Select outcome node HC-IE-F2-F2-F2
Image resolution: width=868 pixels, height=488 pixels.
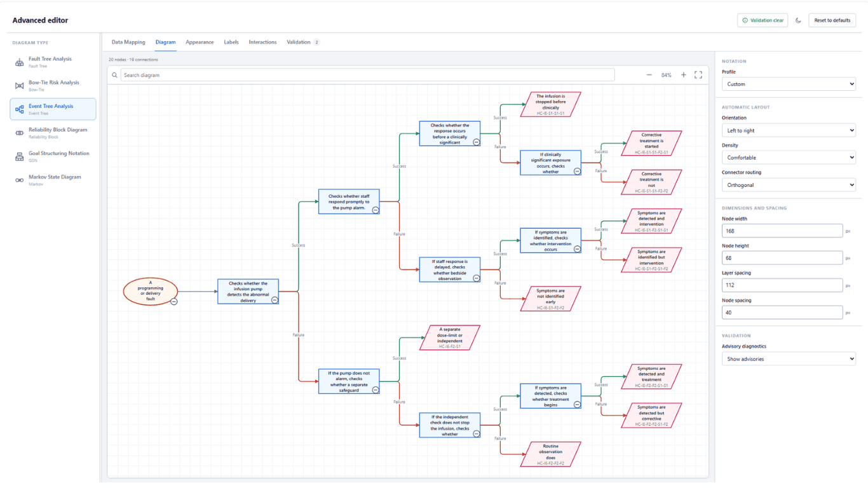coord(550,454)
